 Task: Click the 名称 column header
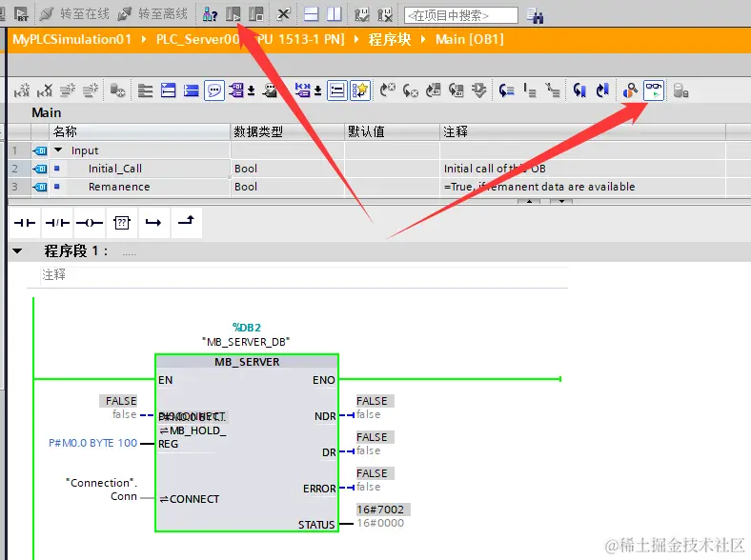[x=140, y=131]
